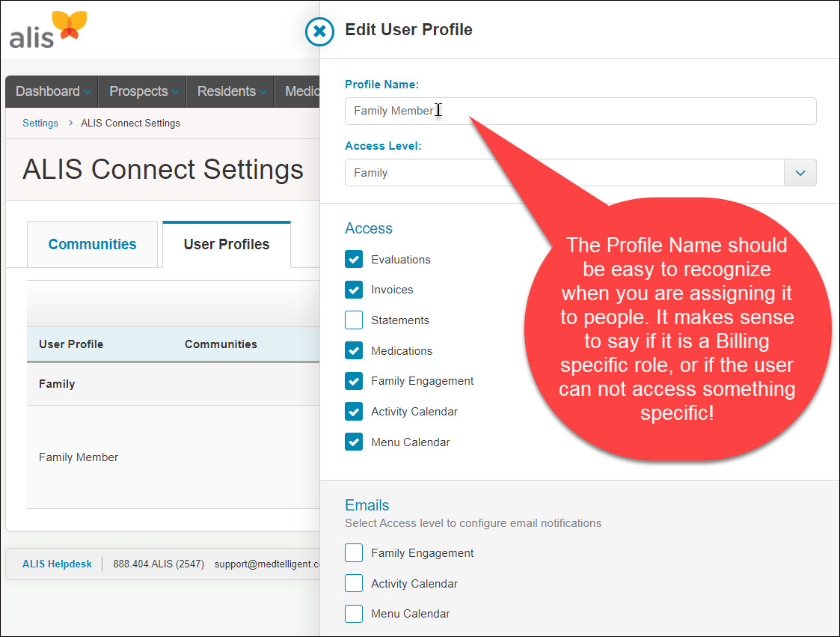Click in the Profile Name field
The height and width of the screenshot is (637, 840).
pos(580,111)
